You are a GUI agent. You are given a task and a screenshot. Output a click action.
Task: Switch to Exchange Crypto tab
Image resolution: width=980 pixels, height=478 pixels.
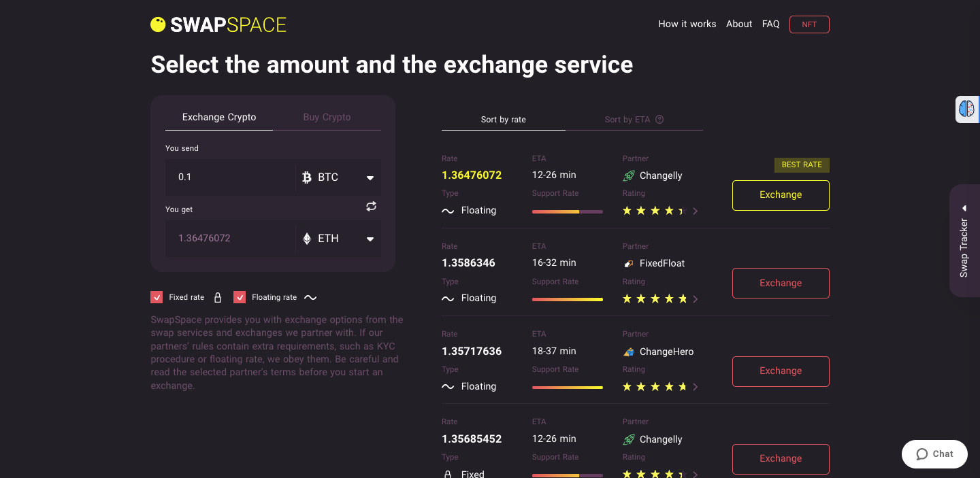(219, 117)
